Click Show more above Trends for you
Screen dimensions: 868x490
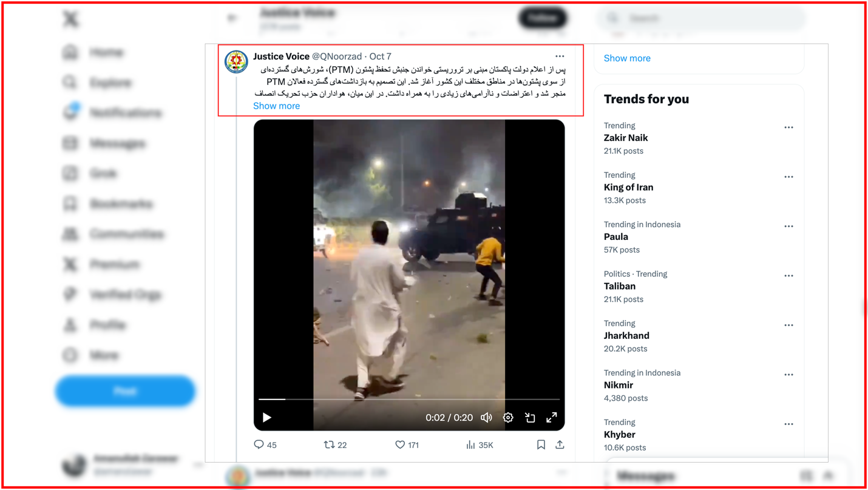(627, 58)
